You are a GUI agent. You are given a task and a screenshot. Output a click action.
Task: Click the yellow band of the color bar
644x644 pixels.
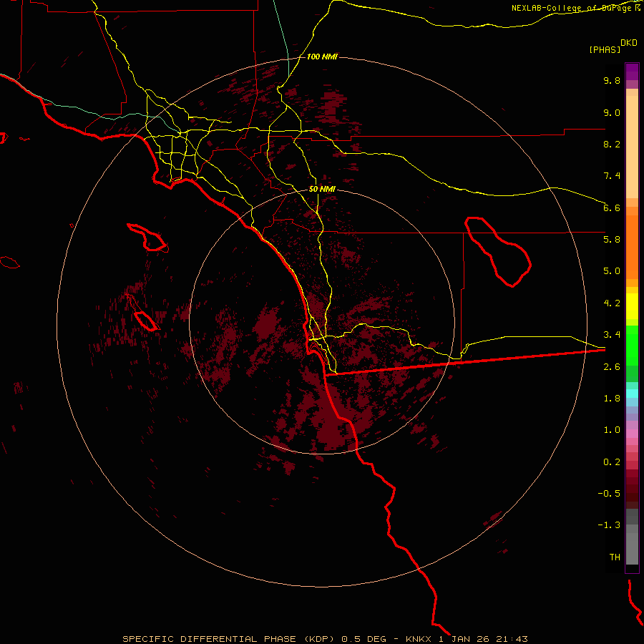(x=632, y=306)
